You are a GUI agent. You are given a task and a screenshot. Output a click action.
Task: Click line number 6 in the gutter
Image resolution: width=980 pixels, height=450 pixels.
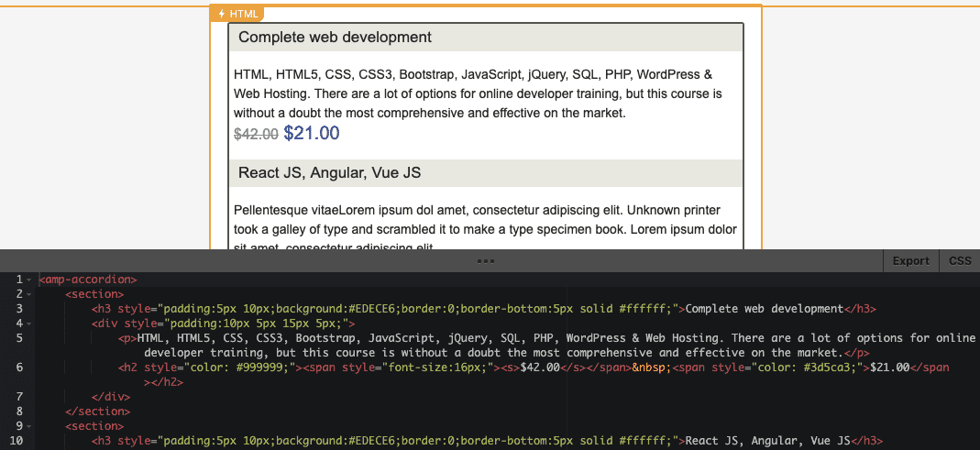(x=18, y=368)
